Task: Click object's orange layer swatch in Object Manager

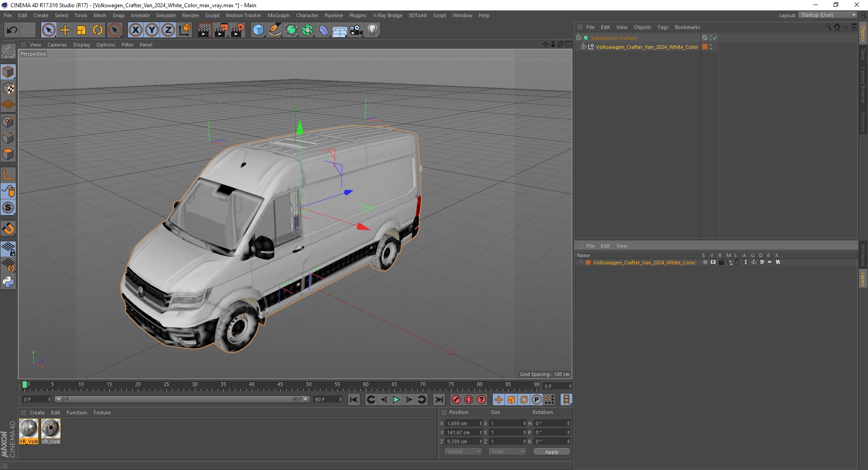Action: coord(704,47)
